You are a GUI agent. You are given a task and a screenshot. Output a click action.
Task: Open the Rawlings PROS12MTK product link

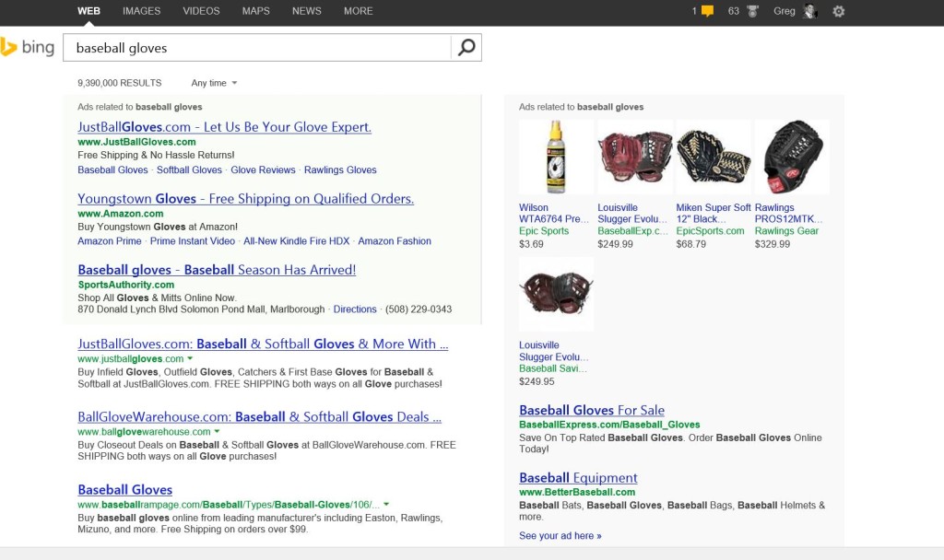point(789,213)
